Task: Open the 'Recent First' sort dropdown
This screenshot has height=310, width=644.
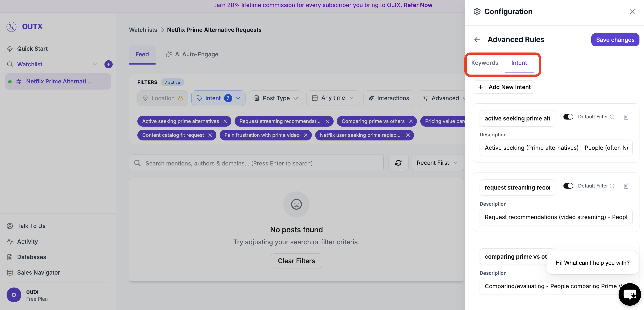Action: pyautogui.click(x=437, y=163)
